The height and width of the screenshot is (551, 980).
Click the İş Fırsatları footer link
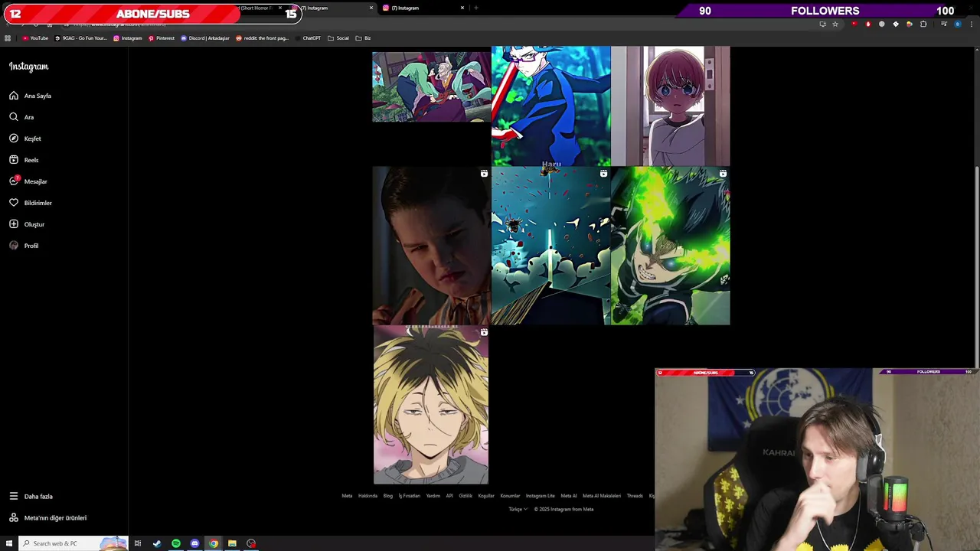coord(409,496)
